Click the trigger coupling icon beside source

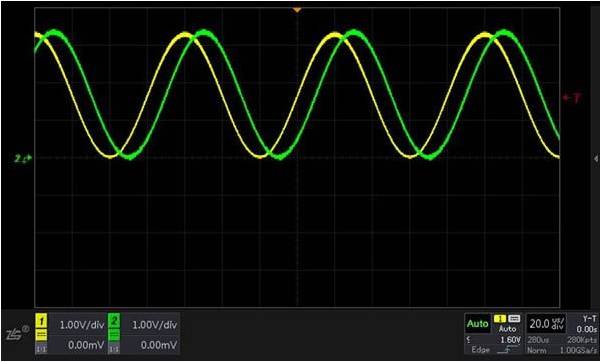click(514, 319)
